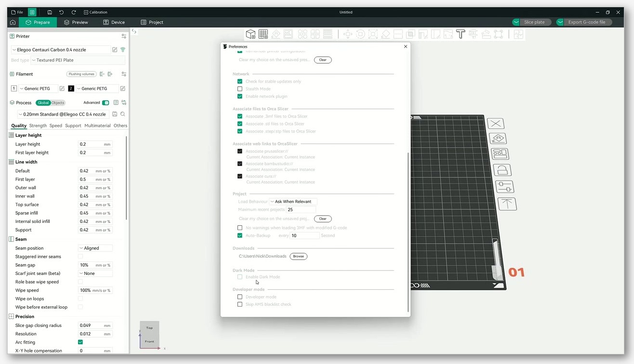This screenshot has width=634, height=364.
Task: Expand the Seam position Aligned dropdown
Action: point(95,248)
